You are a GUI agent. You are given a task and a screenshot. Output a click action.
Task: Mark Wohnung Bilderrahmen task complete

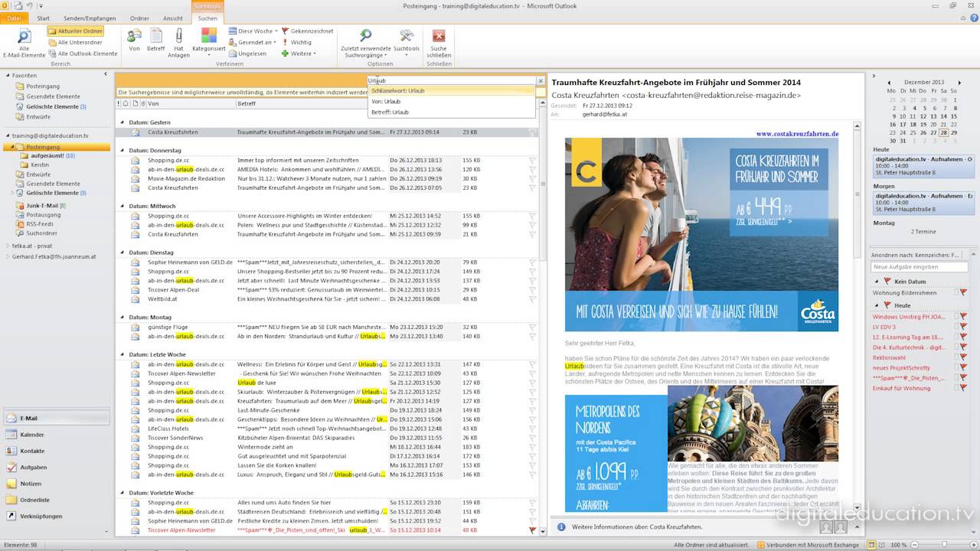pos(963,292)
